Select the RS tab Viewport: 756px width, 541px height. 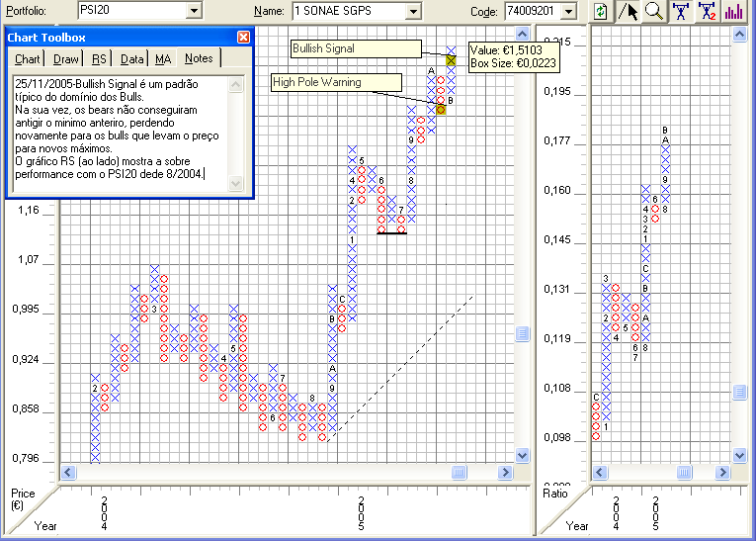[100, 59]
